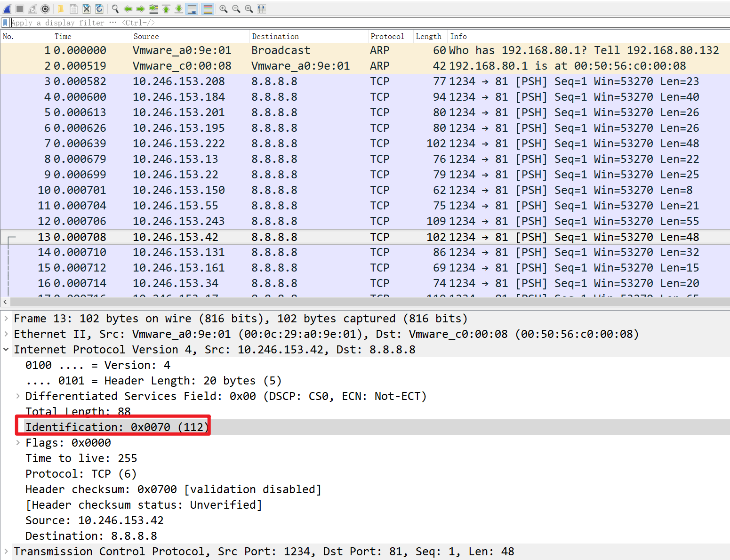Screen dimensions: 730x560
Task: Toggle packet list colorization
Action: pyautogui.click(x=208, y=8)
